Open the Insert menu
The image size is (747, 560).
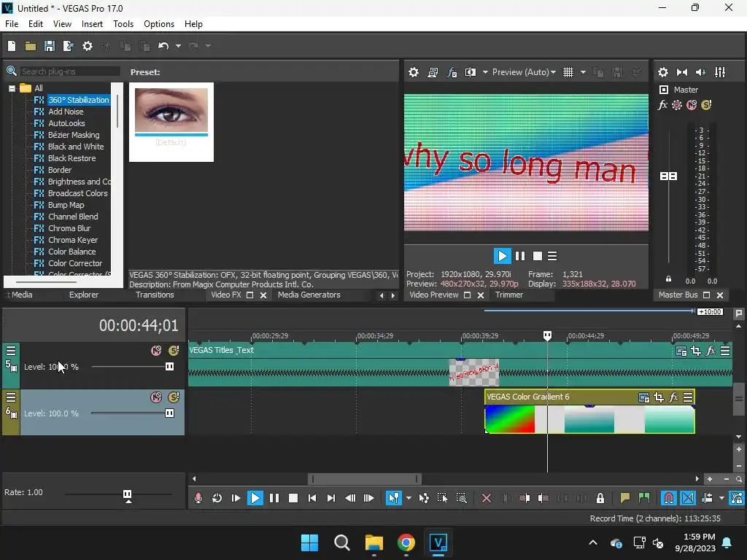click(x=92, y=24)
